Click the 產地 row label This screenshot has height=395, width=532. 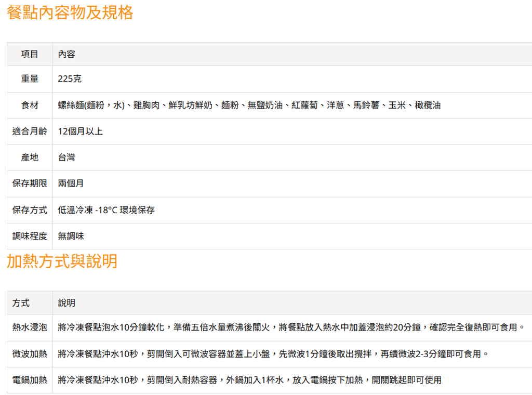[30, 157]
